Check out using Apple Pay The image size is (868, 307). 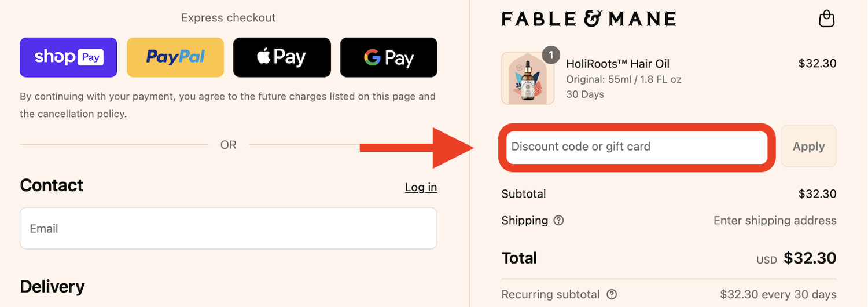tap(282, 57)
